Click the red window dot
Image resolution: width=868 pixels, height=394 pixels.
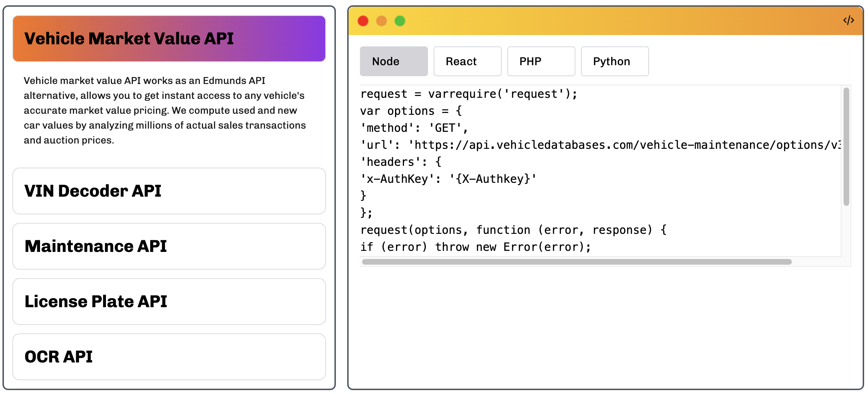coord(363,21)
